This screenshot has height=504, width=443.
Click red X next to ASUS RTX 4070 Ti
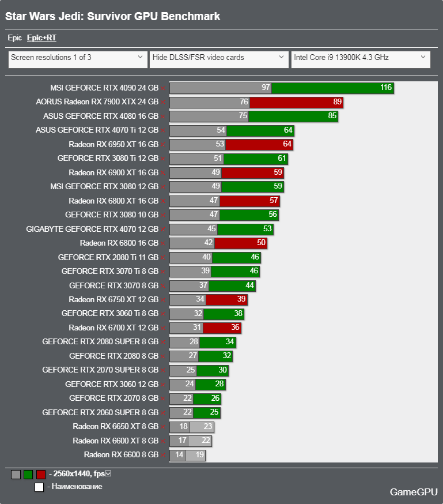coord(163,131)
